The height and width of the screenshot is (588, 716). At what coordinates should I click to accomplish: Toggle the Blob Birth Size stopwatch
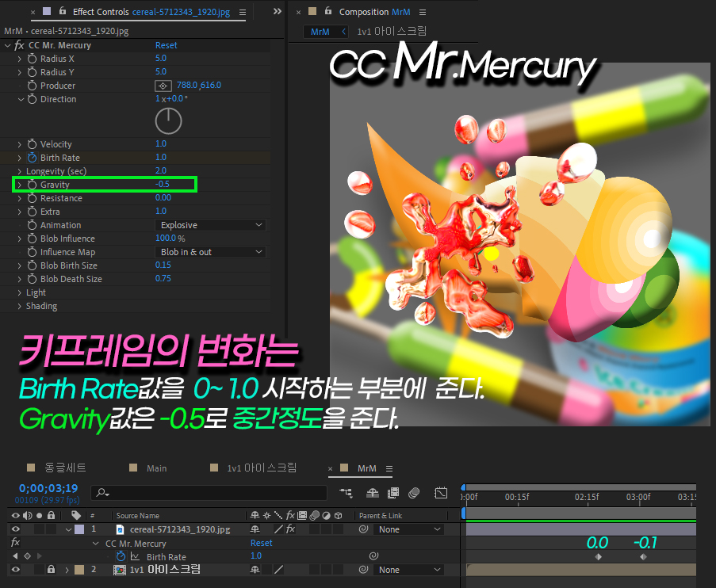click(32, 265)
